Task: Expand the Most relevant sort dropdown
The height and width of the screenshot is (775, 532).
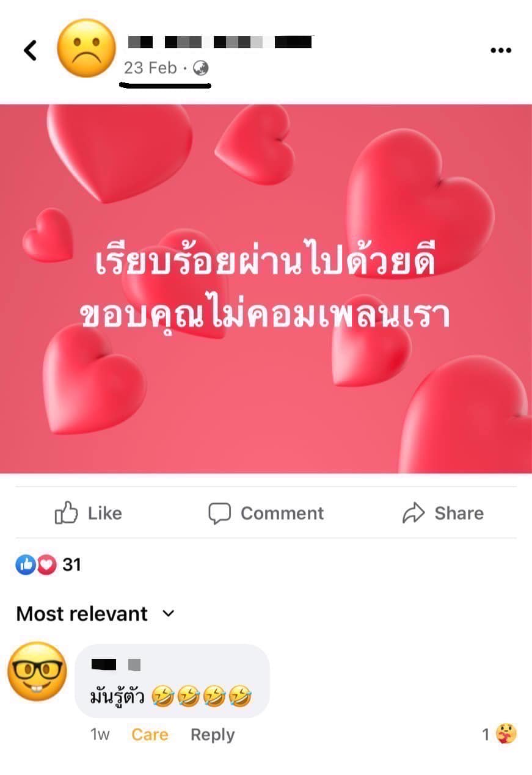Action: click(x=95, y=614)
